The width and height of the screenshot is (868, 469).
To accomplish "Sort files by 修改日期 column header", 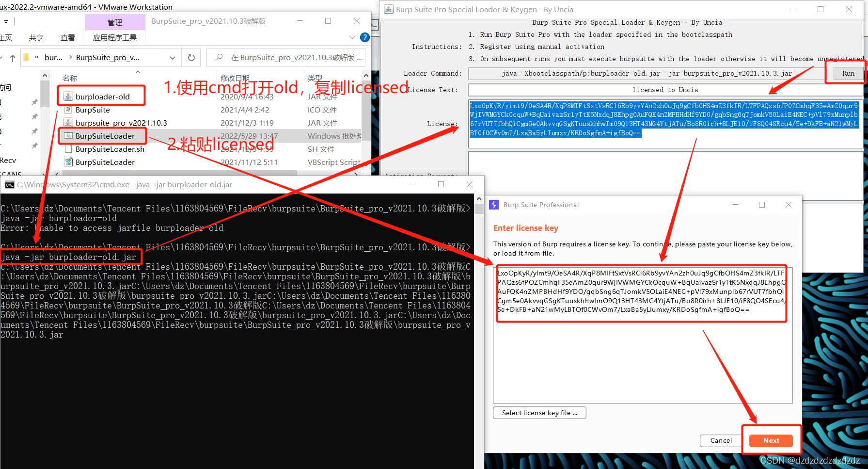I will (x=235, y=78).
